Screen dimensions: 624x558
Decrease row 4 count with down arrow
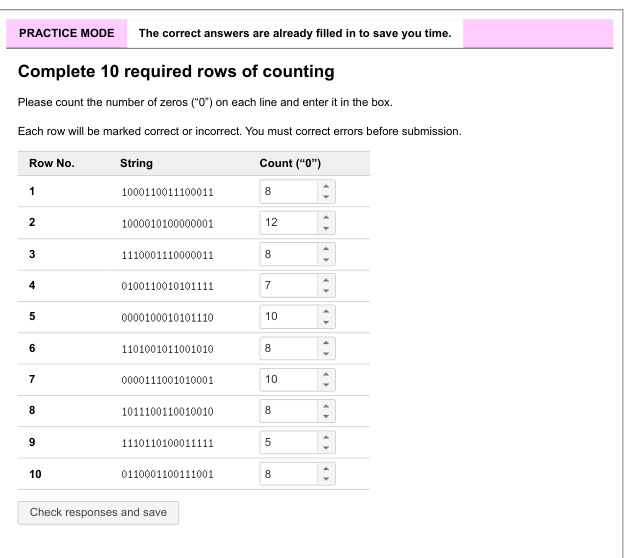pyautogui.click(x=326, y=292)
